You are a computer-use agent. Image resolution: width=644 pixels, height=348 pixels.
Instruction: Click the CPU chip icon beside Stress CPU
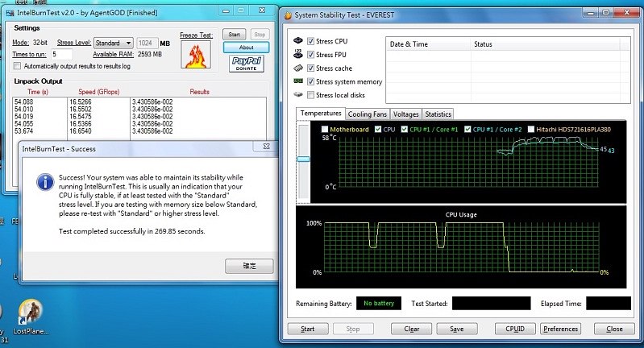(x=298, y=40)
